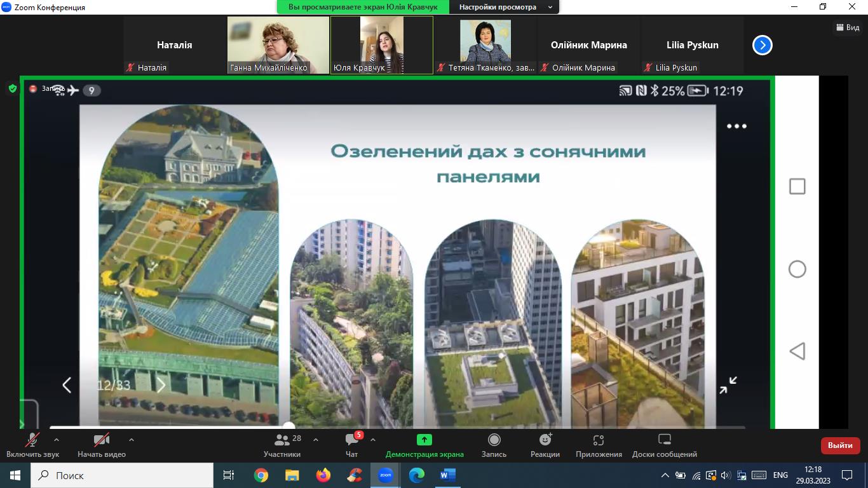Image resolution: width=868 pixels, height=488 pixels.
Task: Click the Запись record button
Action: (x=494, y=445)
